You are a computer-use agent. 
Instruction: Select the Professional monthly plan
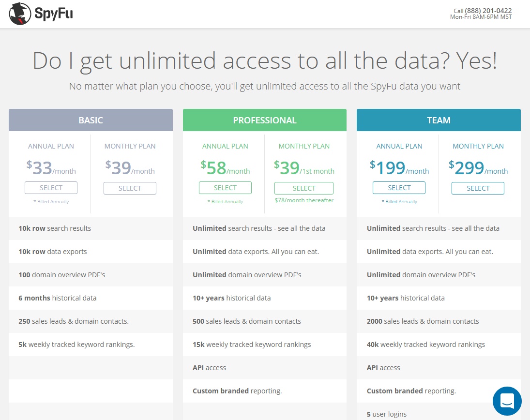(304, 188)
